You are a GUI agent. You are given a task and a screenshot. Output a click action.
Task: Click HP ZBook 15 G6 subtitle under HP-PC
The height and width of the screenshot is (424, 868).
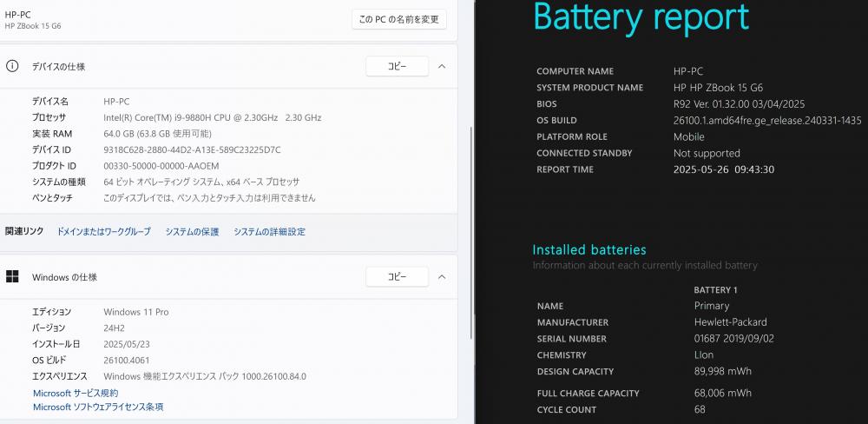coord(33,25)
